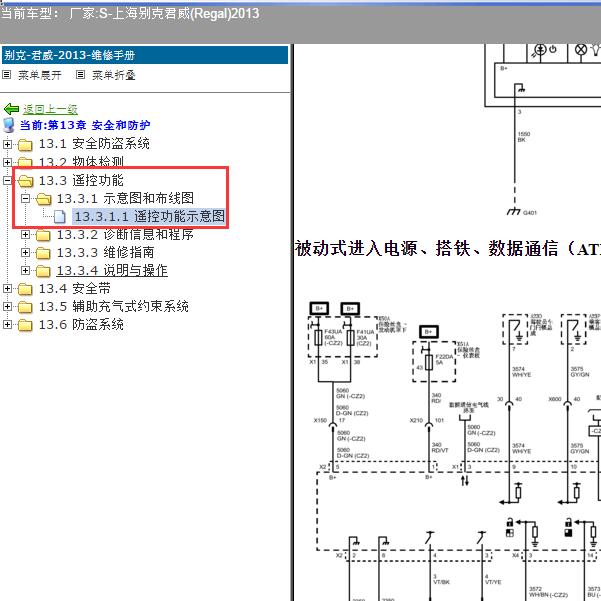Viewport: 601px width, 601px height.
Task: Expand the 13.3.3 维修指南 node
Action: 25,252
